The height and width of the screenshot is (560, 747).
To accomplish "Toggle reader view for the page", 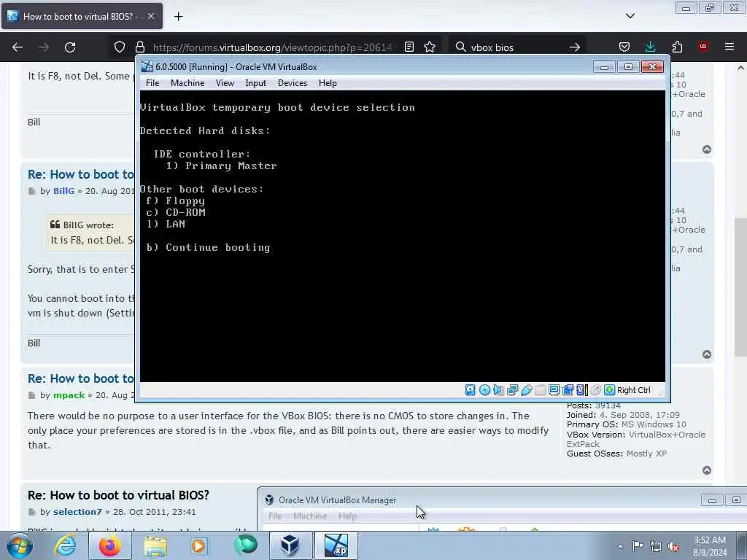I will point(409,47).
